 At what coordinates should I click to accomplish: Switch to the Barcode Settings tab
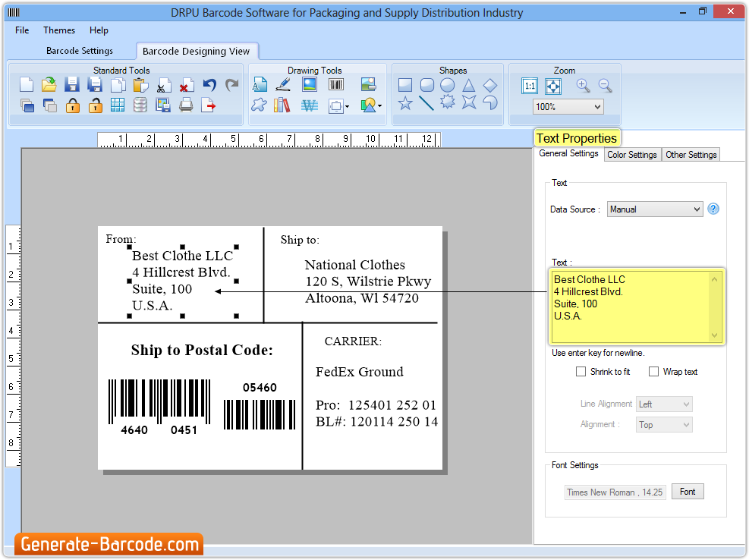[x=80, y=51]
